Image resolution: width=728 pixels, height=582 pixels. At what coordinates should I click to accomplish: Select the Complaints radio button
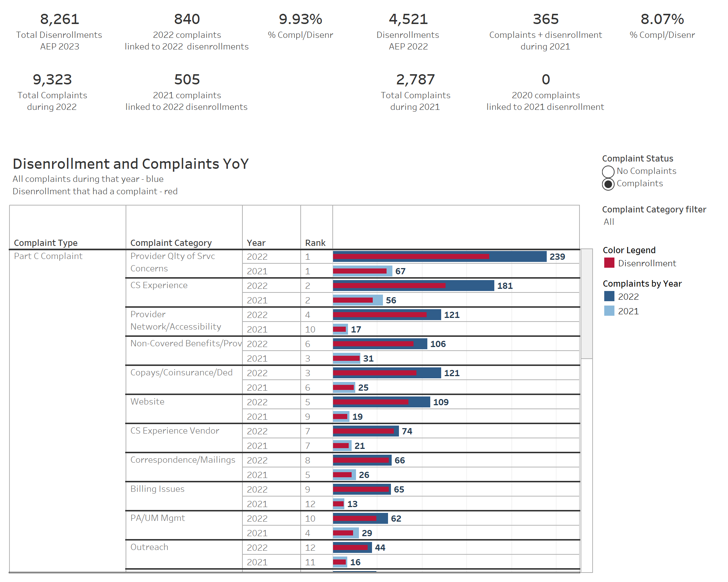[x=608, y=184]
